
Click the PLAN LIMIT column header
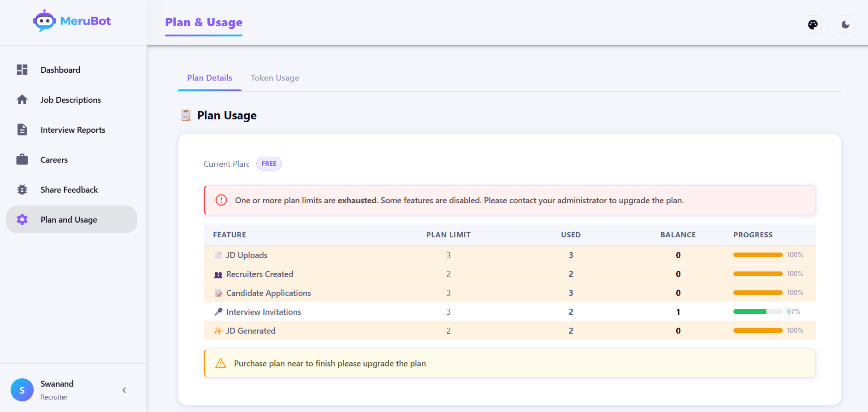(449, 235)
